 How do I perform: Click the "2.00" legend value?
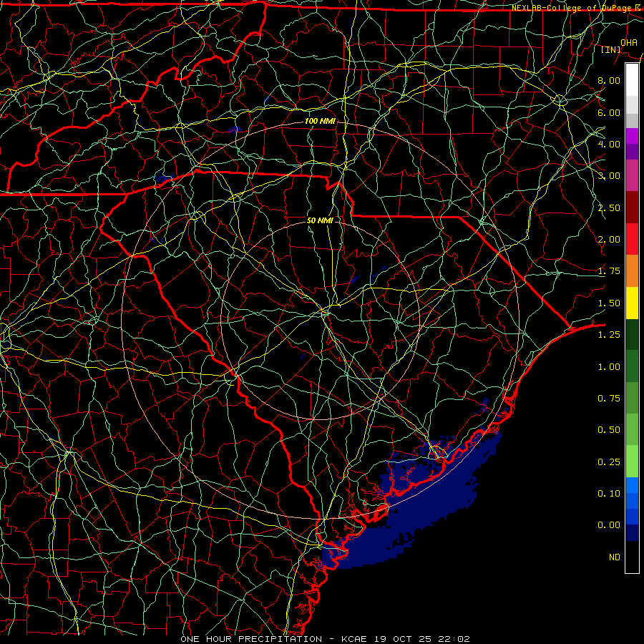(x=609, y=240)
